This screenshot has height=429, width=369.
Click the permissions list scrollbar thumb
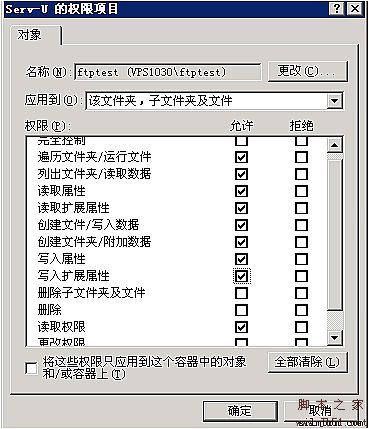pos(334,234)
